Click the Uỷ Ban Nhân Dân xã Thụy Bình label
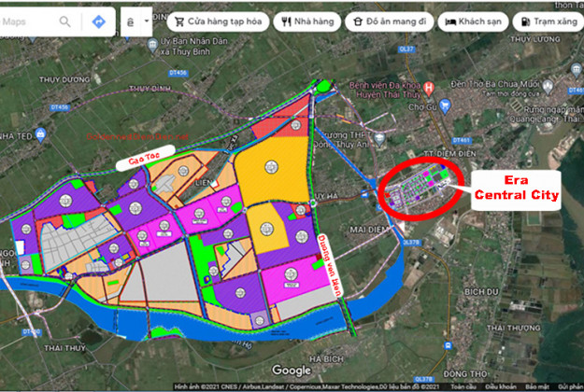This screenshot has width=584, height=392. 194,46
